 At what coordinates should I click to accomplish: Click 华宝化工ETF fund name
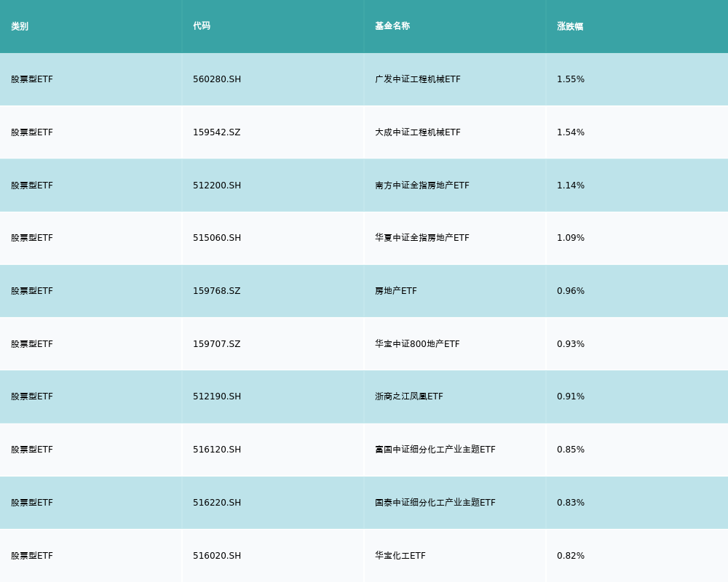pyautogui.click(x=400, y=556)
